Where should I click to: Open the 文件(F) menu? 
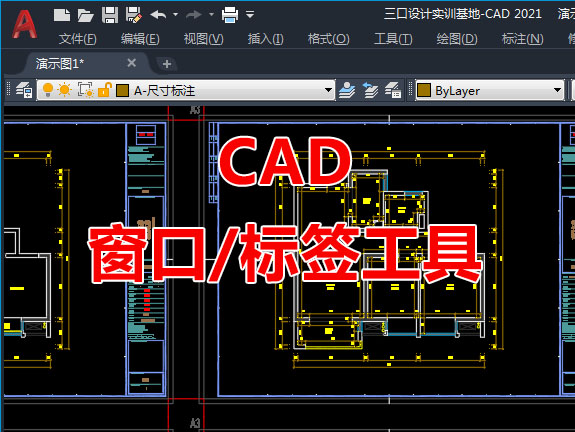coord(77,39)
